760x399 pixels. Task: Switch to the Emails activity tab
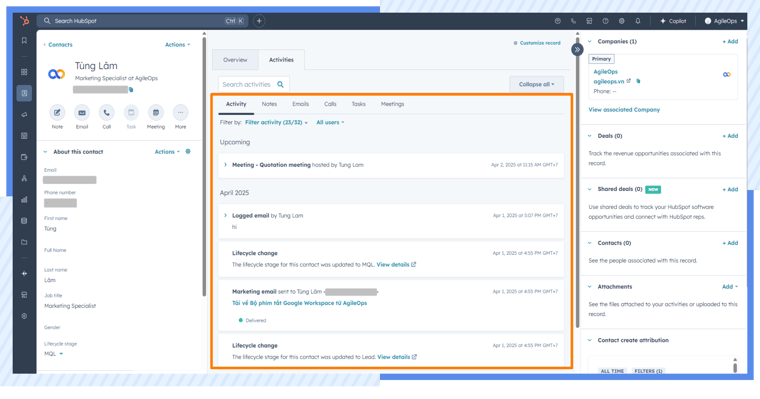coord(301,104)
